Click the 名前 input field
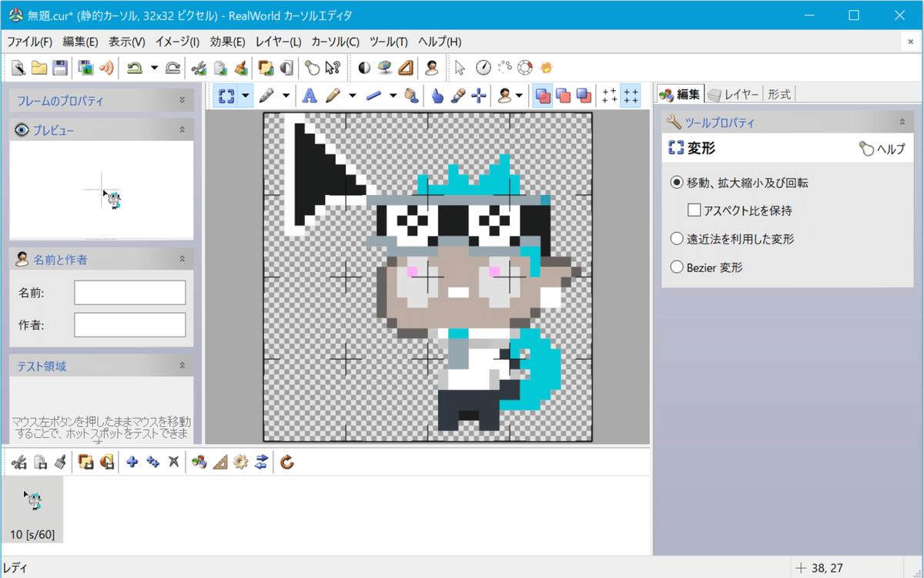The height and width of the screenshot is (578, 924). click(x=130, y=293)
